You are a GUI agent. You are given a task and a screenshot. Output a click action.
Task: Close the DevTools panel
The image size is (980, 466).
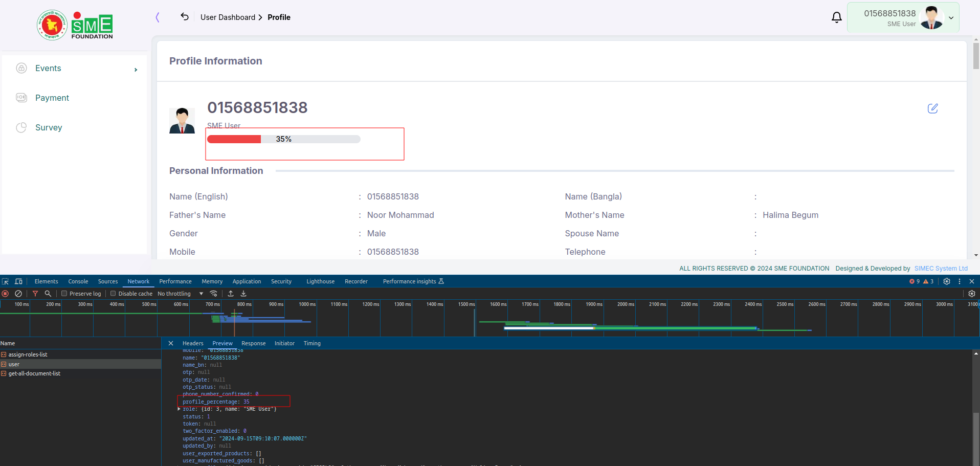(x=972, y=281)
